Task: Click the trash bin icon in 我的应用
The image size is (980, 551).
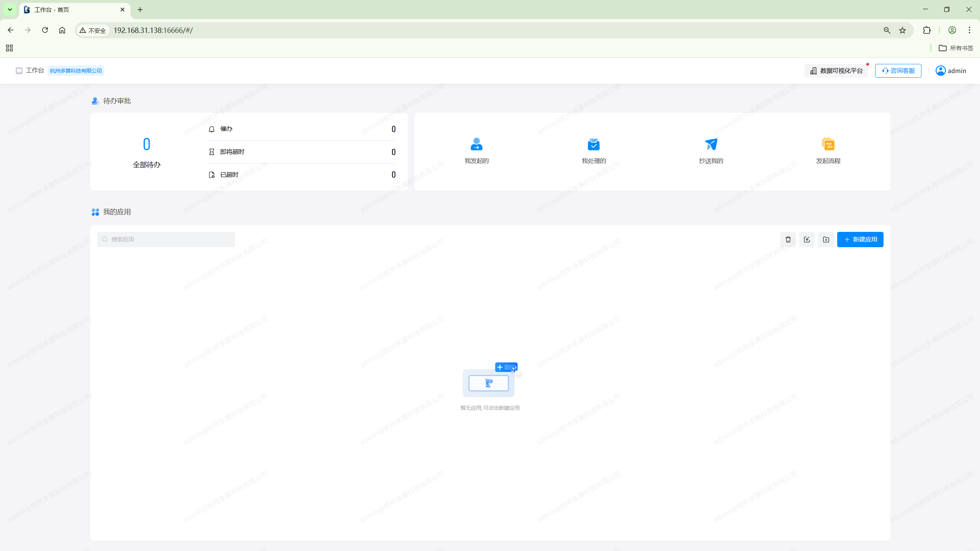Action: tap(788, 240)
